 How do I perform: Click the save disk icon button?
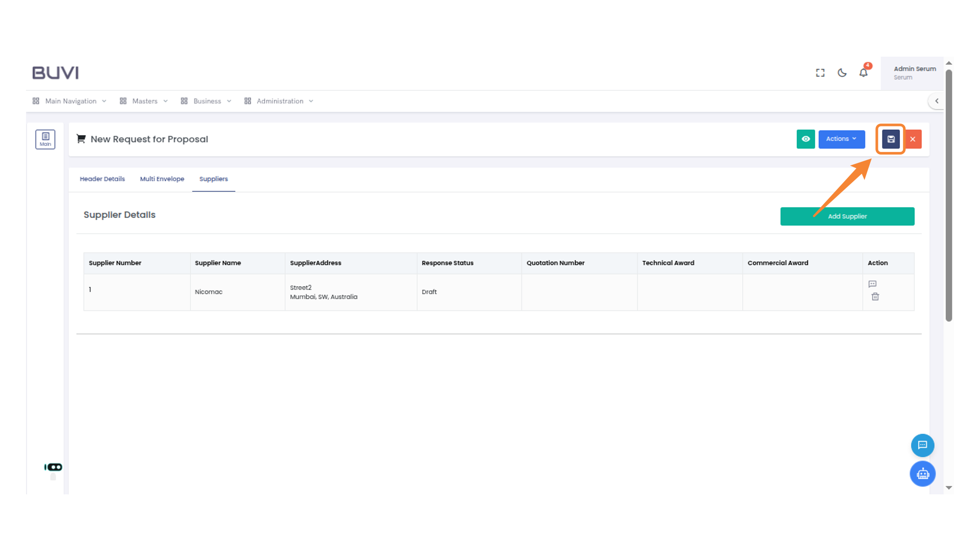click(x=891, y=139)
